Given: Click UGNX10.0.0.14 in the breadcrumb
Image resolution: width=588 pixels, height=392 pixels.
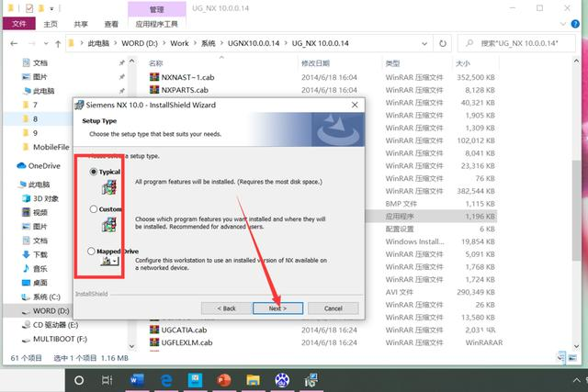Looking at the screenshot, I should pyautogui.click(x=254, y=43).
